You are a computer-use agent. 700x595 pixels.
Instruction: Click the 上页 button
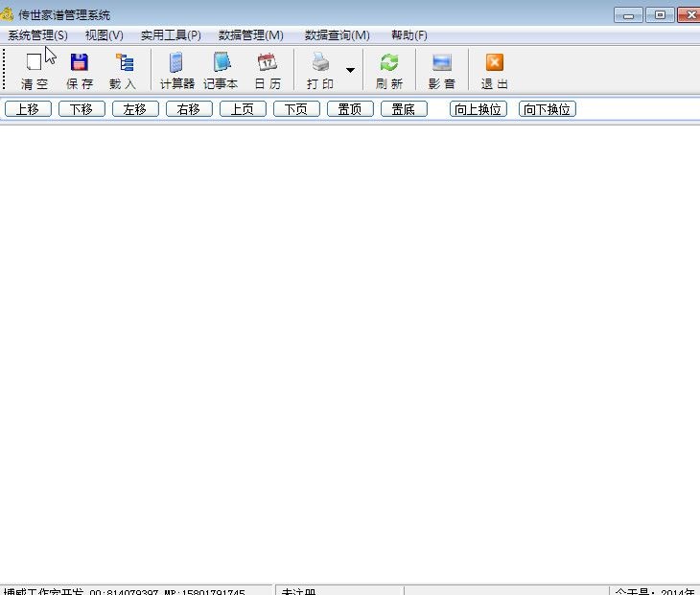(x=243, y=109)
